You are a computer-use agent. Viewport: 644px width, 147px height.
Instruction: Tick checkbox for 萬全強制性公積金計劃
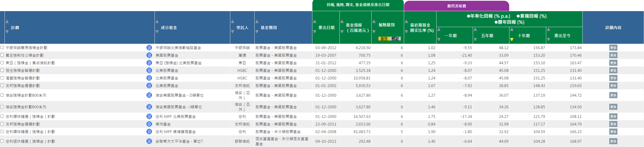pos(2,55)
